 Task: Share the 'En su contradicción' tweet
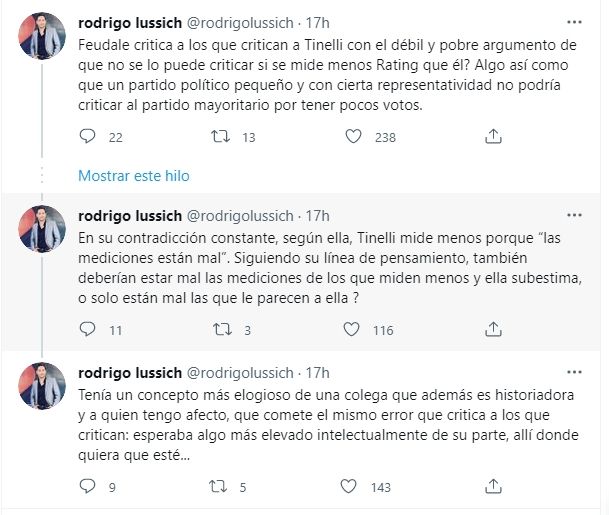coord(491,330)
